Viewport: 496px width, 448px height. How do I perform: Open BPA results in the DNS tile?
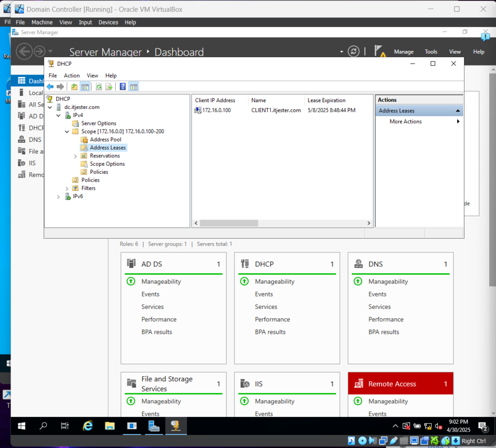pos(384,332)
